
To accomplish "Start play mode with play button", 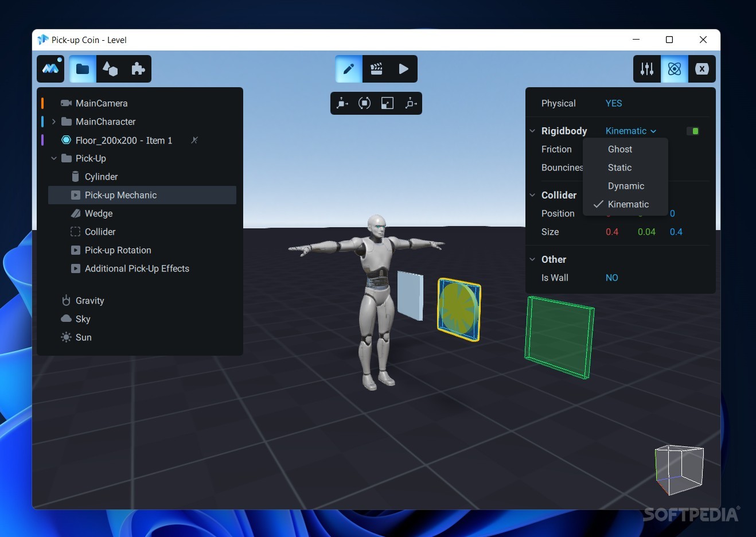I will coord(404,69).
